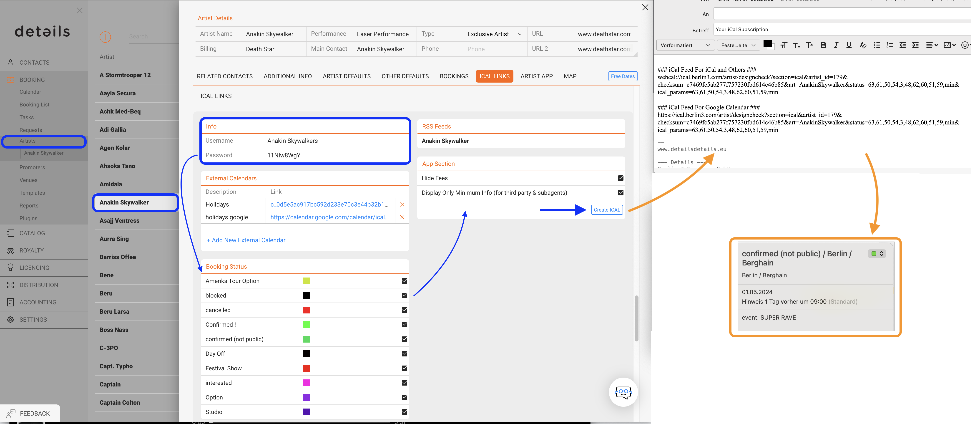Insert a bulleted list in the email
This screenshot has height=424, width=980.
coord(877,45)
